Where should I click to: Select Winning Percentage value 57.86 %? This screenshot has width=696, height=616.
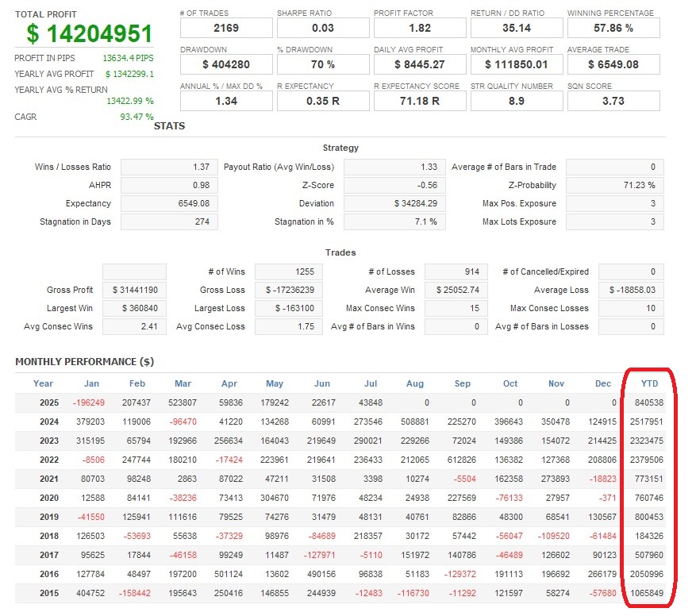pos(613,28)
